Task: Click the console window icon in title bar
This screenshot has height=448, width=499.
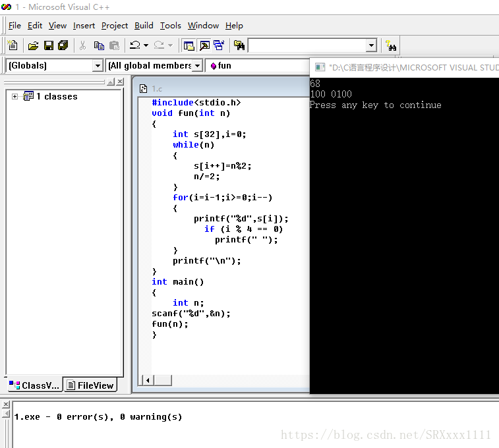Action: (320, 67)
